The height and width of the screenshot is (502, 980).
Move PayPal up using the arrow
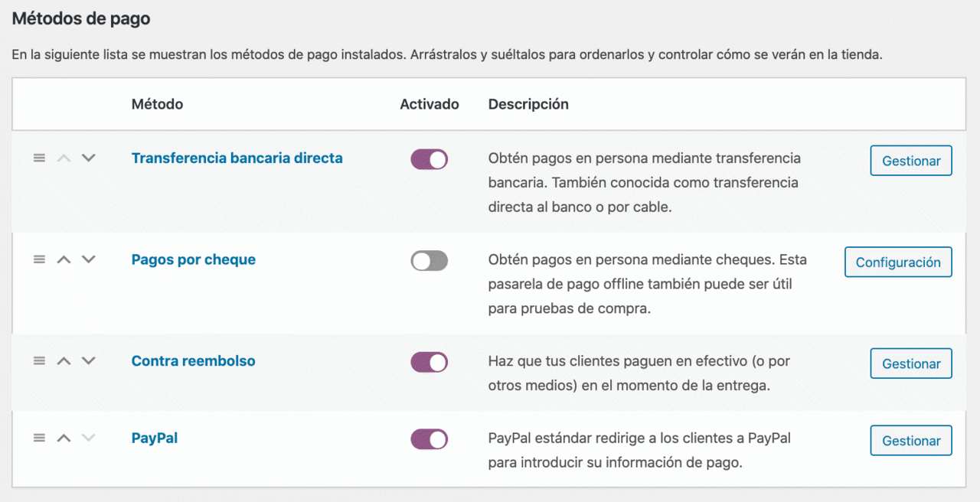(x=64, y=438)
